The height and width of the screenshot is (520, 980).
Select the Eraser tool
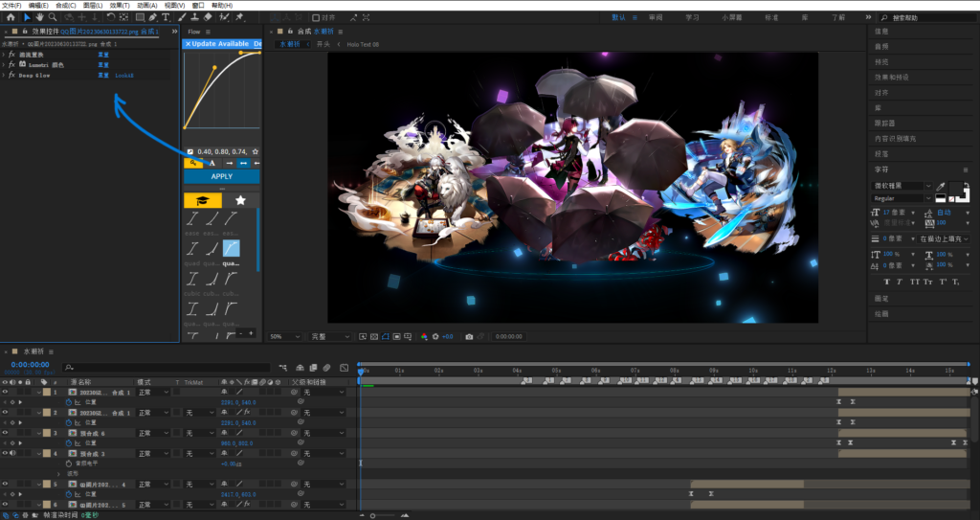click(x=208, y=17)
